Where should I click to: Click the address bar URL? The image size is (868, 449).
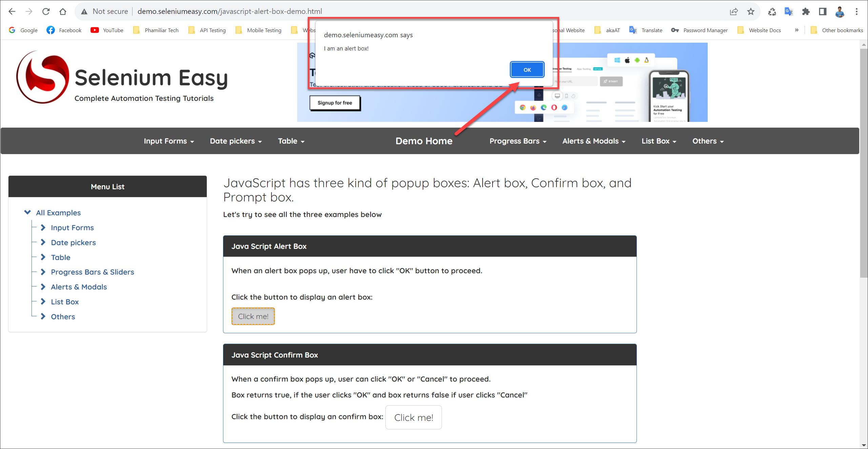[x=230, y=12]
